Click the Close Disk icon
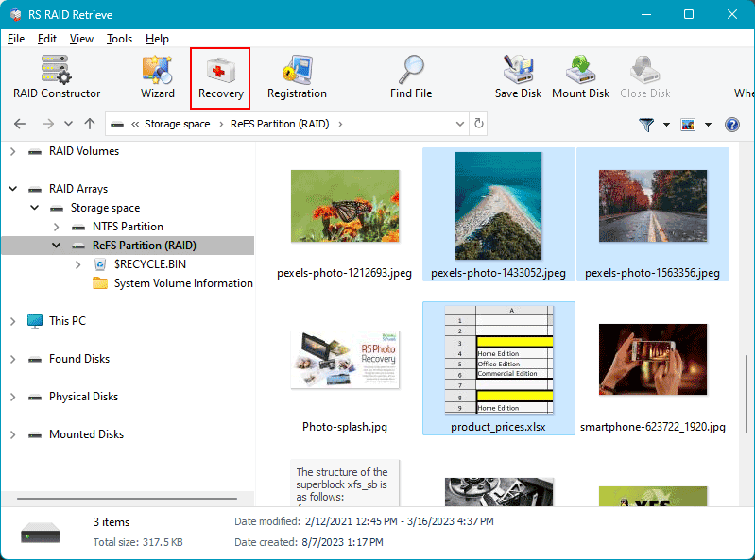Screen dimensions: 755x560 644,77
